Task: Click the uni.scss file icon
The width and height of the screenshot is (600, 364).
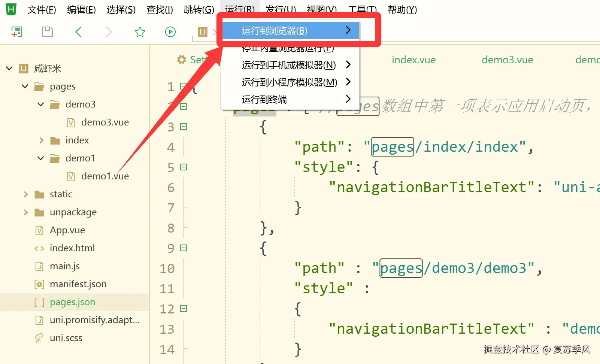Action: pos(39,338)
